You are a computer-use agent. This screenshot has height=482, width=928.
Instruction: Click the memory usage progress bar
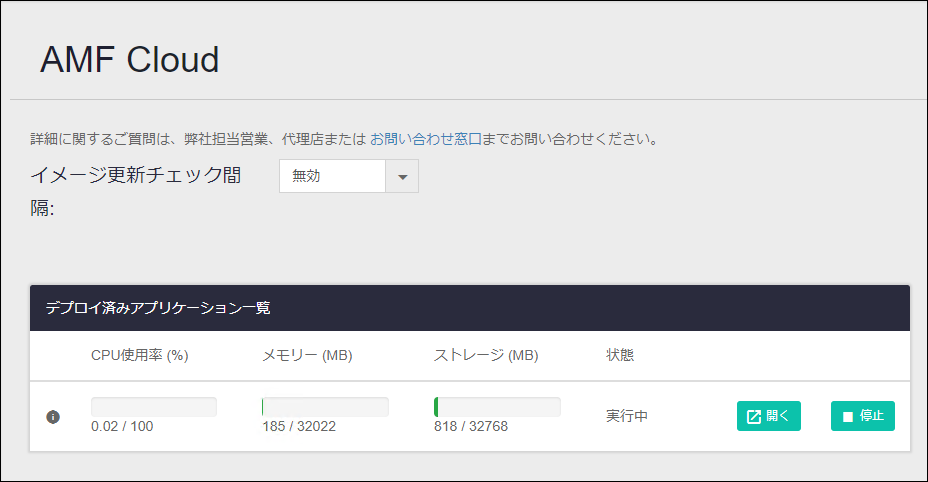tap(325, 407)
